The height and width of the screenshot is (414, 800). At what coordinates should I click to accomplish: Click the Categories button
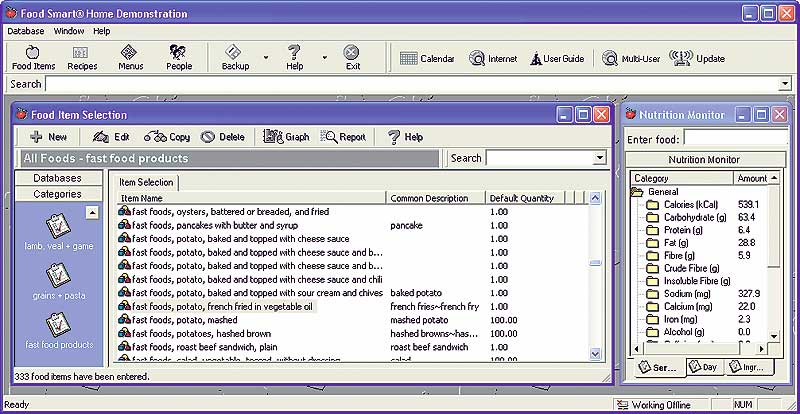[58, 194]
